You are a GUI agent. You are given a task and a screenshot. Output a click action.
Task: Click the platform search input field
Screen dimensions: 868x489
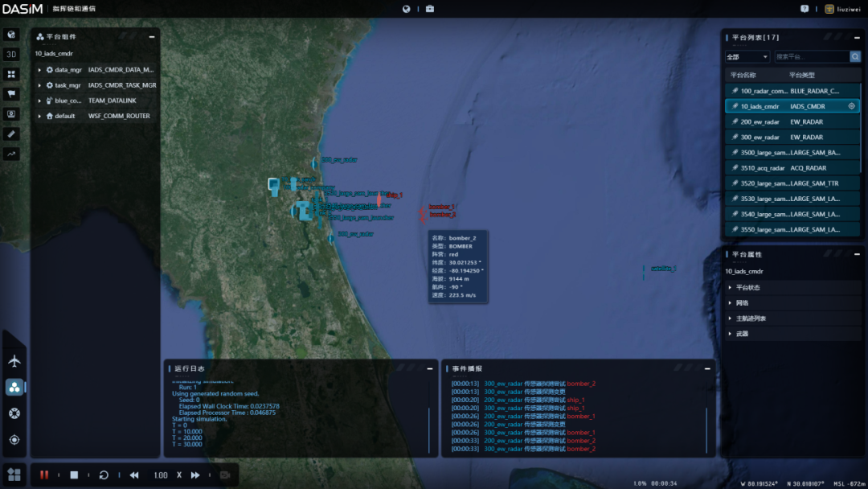812,56
